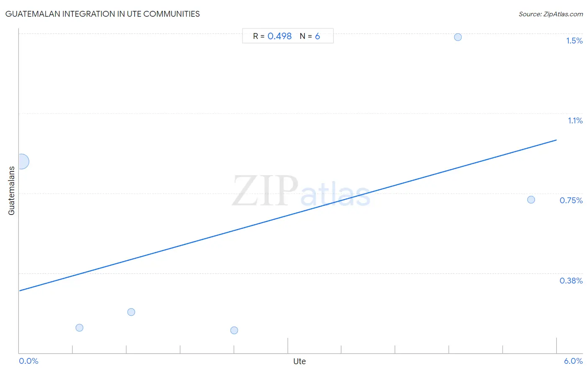Click the R = 0.498 correlation value

[272, 36]
